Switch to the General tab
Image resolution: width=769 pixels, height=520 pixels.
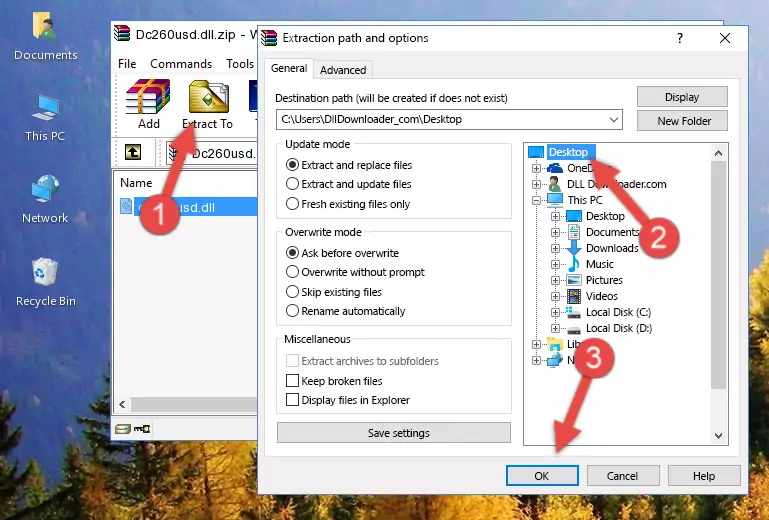(289, 68)
